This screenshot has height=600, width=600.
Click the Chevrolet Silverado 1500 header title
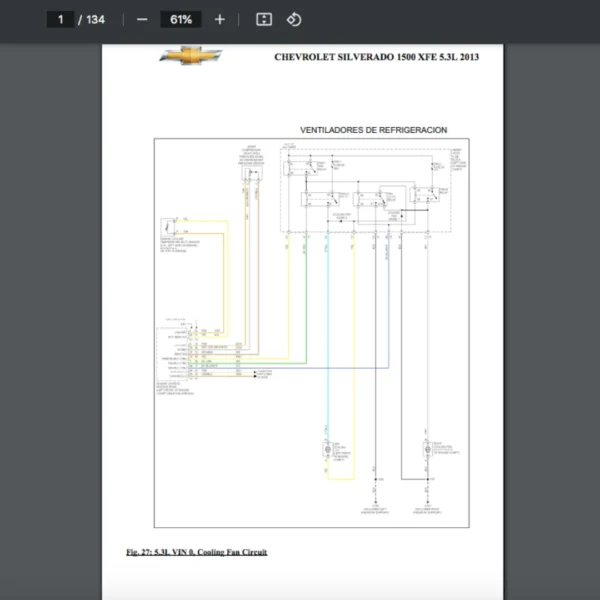pos(376,57)
